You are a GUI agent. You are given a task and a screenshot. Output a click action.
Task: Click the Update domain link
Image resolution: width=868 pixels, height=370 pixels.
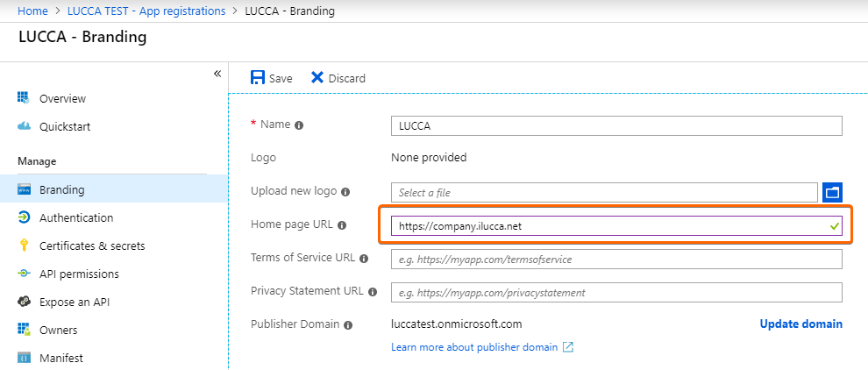801,324
